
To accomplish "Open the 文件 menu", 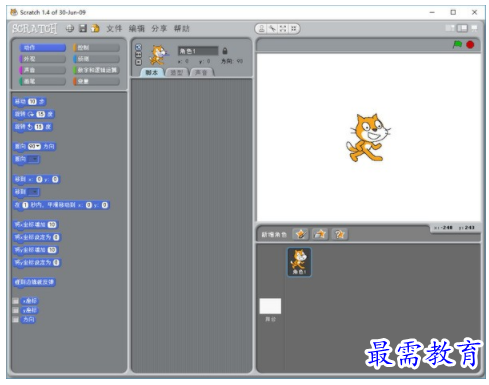I will pyautogui.click(x=114, y=29).
